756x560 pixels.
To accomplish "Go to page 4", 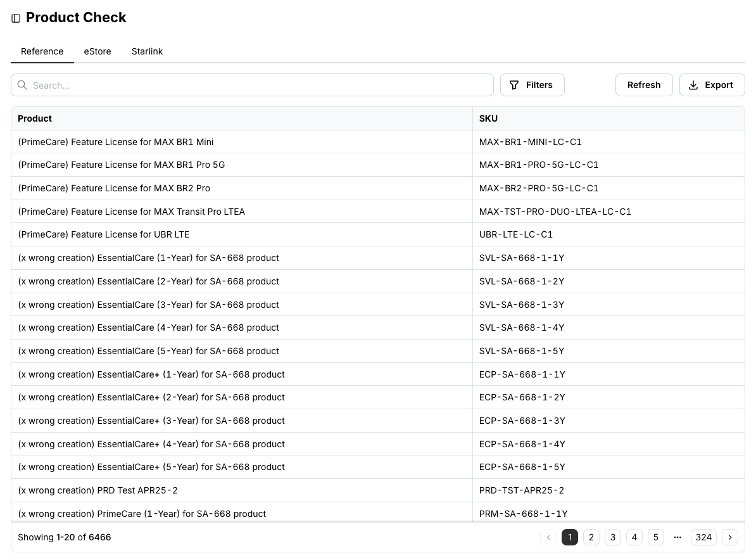I will [x=634, y=537].
